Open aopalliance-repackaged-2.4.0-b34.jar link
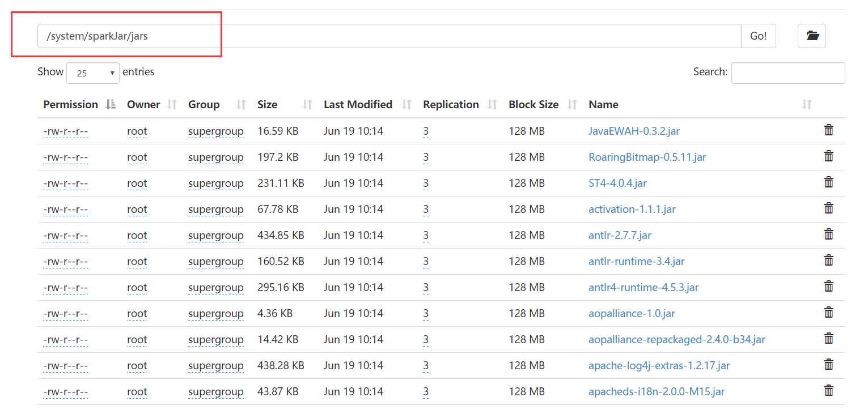868x410 pixels. point(677,340)
